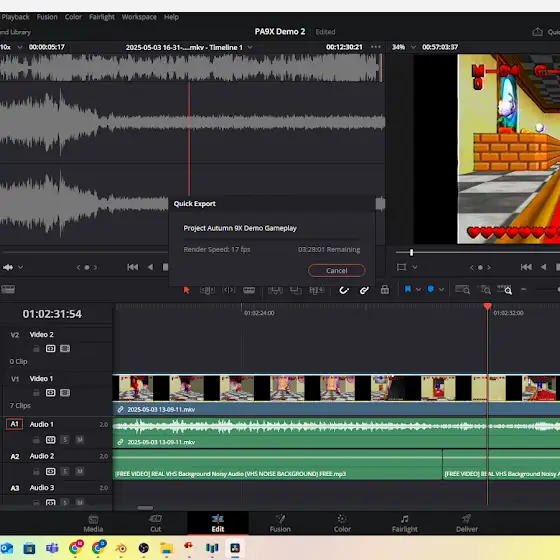
Task: Toggle lock on Video 2 track
Action: click(x=36, y=349)
